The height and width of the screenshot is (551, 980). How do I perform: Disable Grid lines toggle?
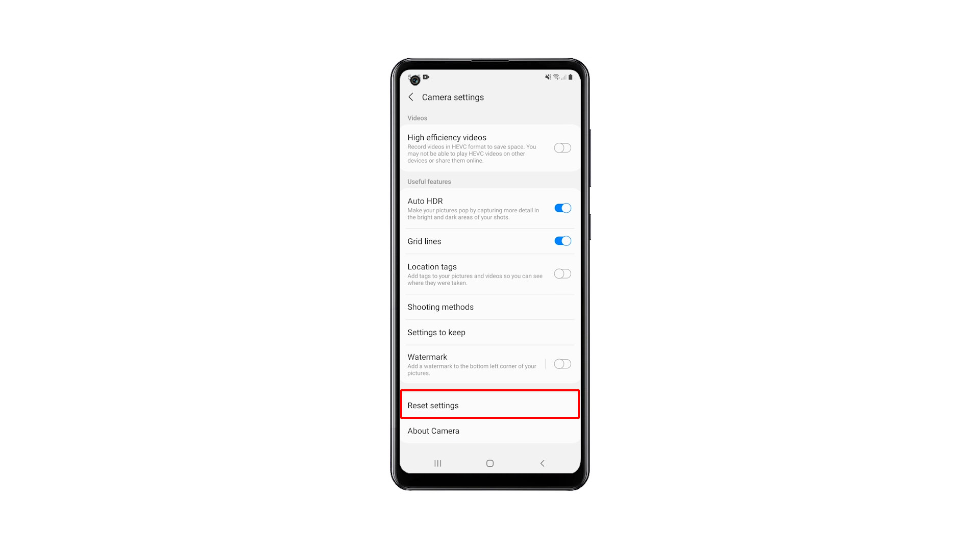(562, 241)
